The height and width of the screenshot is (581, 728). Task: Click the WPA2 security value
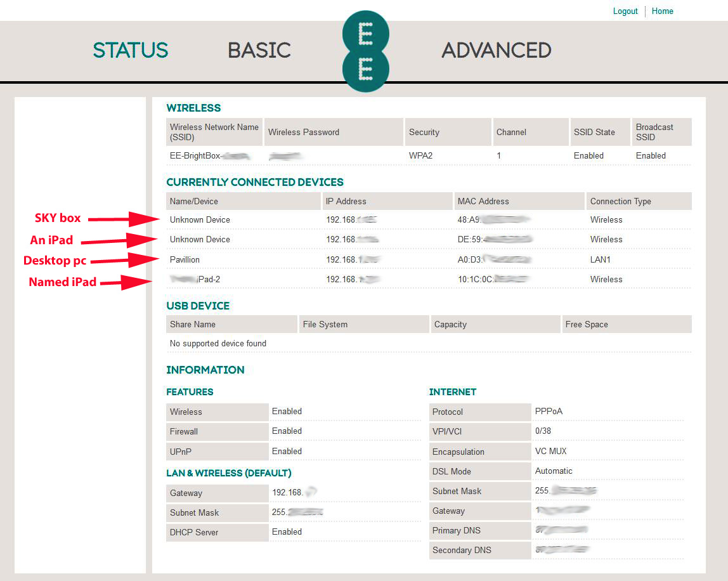coord(420,155)
